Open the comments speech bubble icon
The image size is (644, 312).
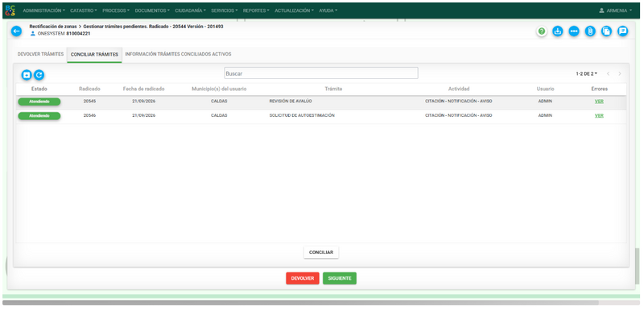623,31
